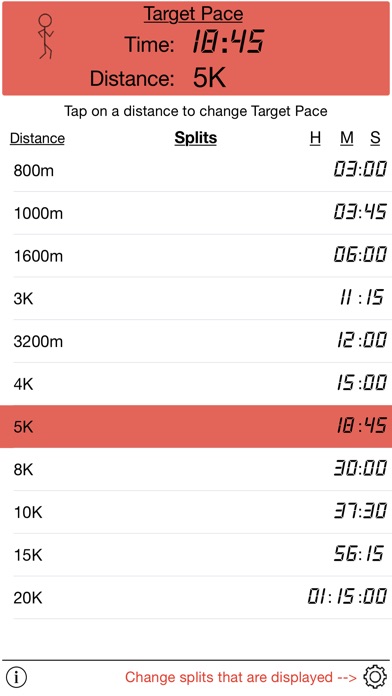392x696 pixels.
Task: Open settings gear icon
Action: click(375, 677)
